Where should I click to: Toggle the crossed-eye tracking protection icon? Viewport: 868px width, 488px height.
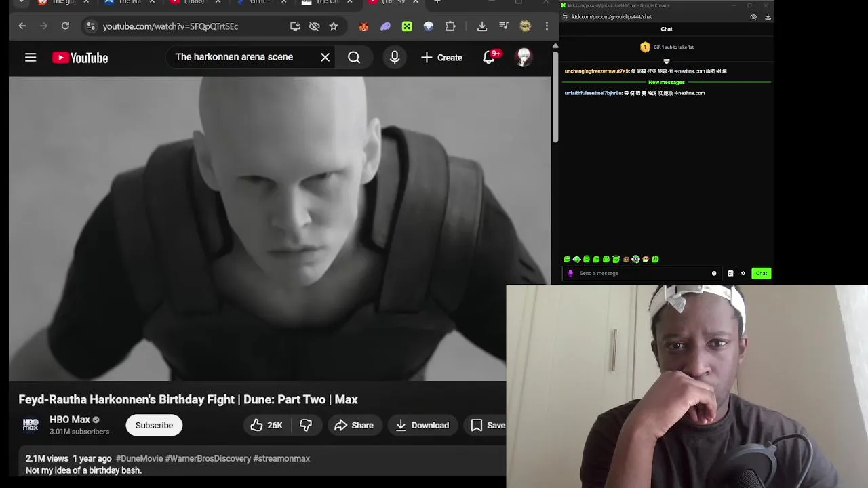[x=314, y=26]
